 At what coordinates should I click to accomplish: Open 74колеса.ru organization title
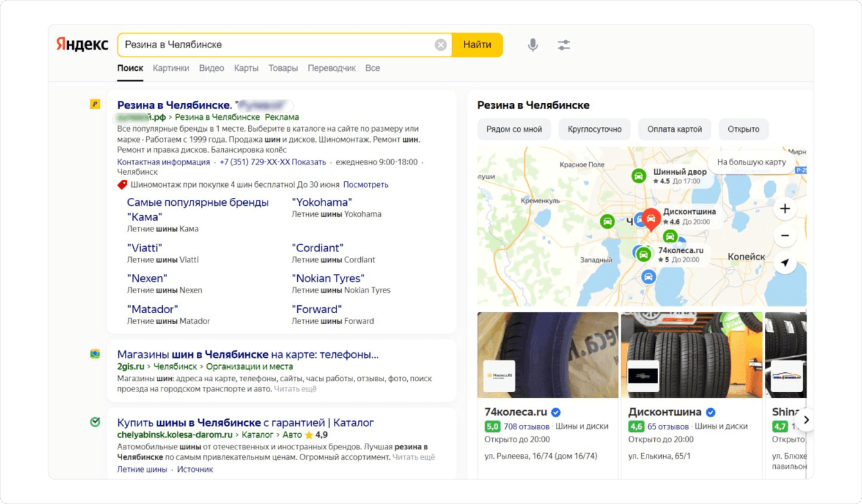pyautogui.click(x=515, y=412)
